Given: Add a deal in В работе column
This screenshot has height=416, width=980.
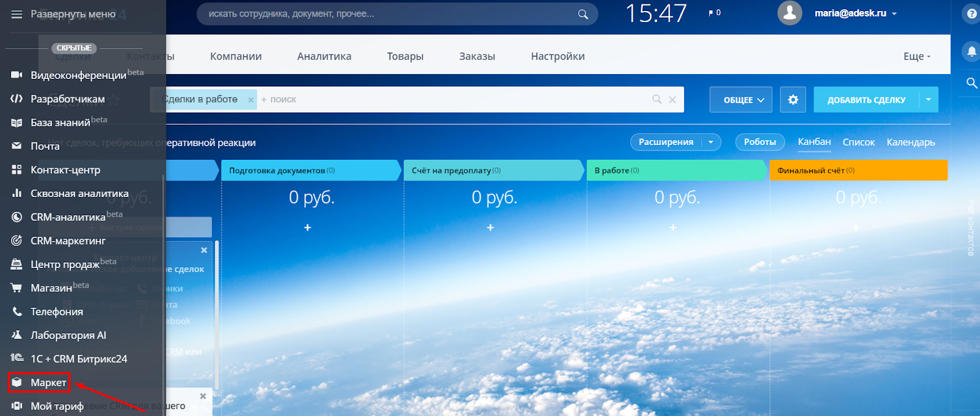Looking at the screenshot, I should (673, 228).
